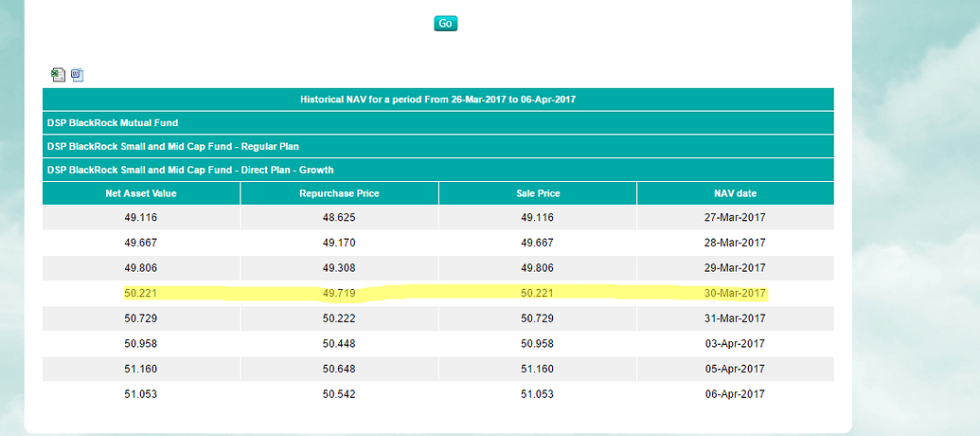Click the Repurchase Price column header
The height and width of the screenshot is (436, 980).
(x=339, y=193)
